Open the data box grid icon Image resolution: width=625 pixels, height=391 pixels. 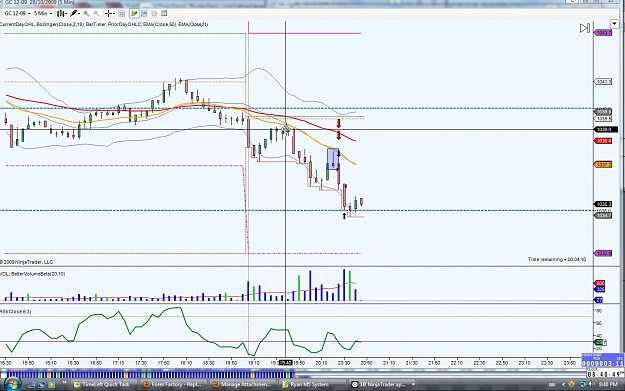(164, 14)
